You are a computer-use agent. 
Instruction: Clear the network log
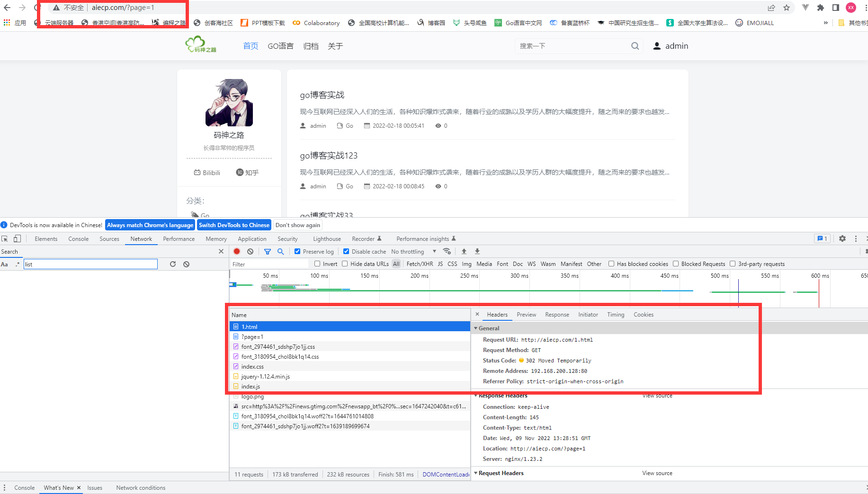coord(250,252)
